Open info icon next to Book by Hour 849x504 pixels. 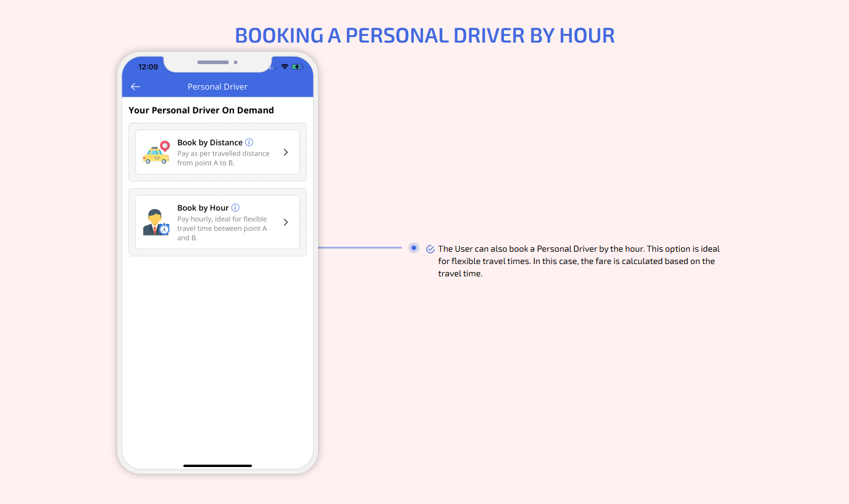point(235,208)
